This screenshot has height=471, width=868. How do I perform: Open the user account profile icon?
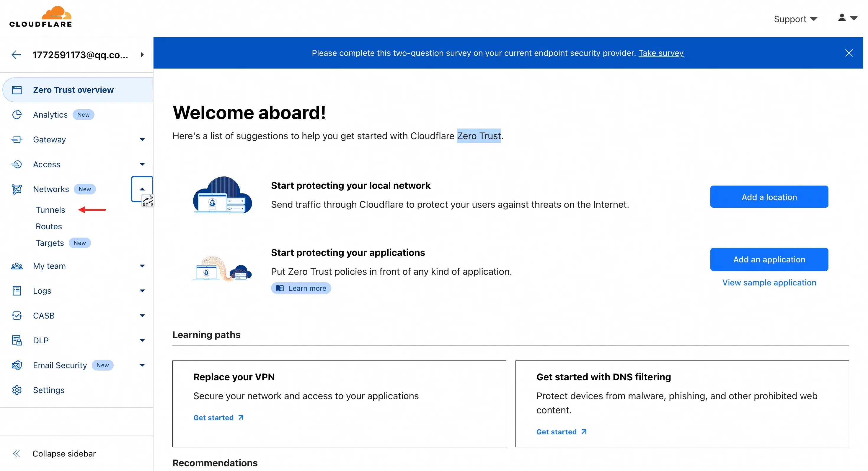pos(842,17)
